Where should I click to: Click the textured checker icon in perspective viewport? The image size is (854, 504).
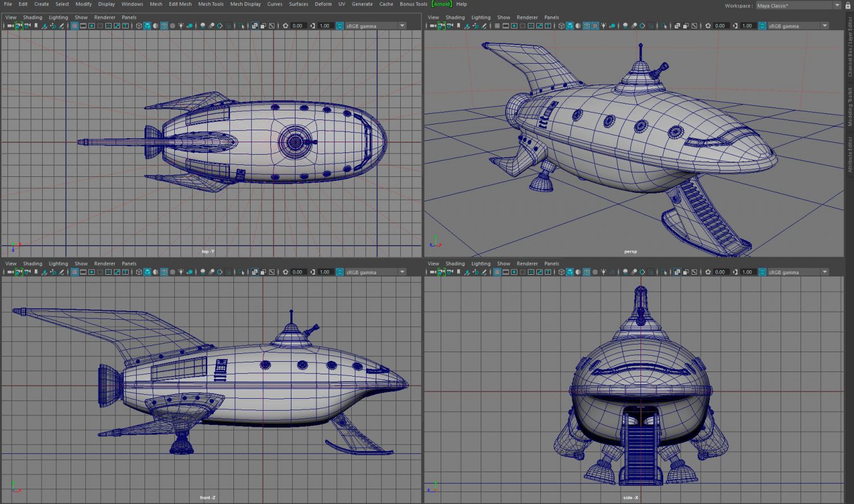[x=596, y=26]
